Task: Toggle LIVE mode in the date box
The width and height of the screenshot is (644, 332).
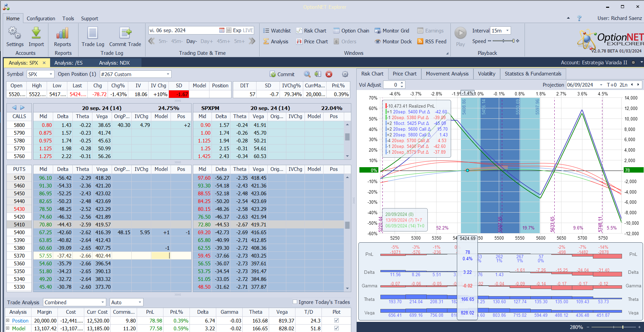Action: tap(248, 30)
